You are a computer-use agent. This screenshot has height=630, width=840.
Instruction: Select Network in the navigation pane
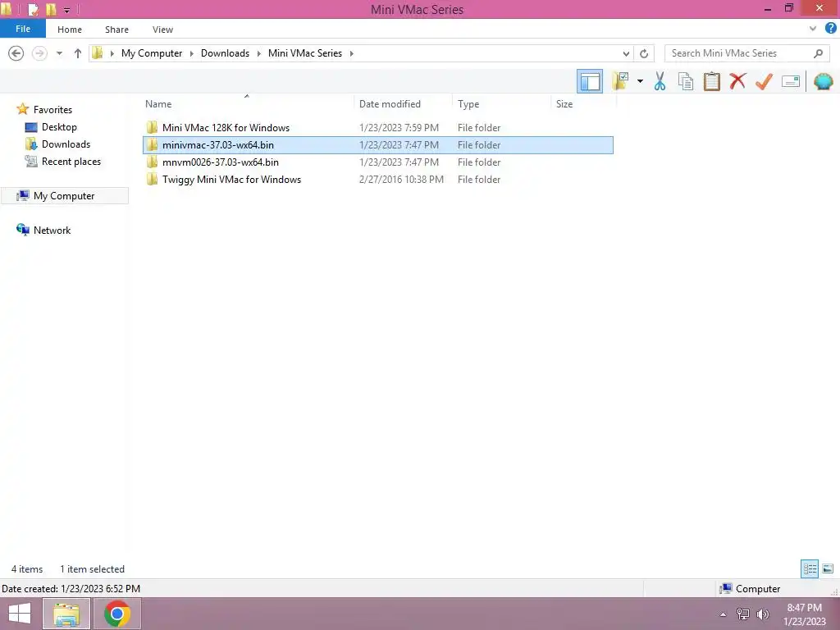pyautogui.click(x=52, y=230)
